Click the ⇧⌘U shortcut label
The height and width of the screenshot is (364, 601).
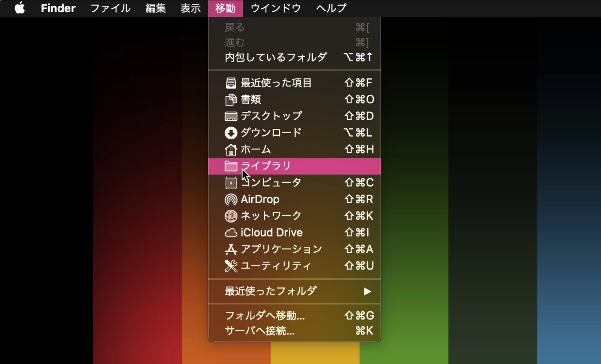[359, 266]
